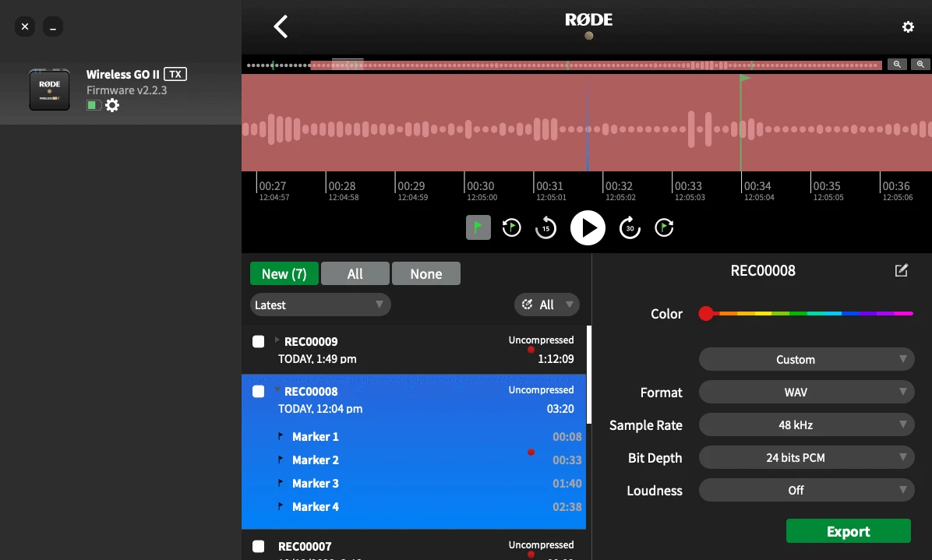Viewport: 932px width, 560px height.
Task: Jump to next marker
Action: (x=664, y=227)
